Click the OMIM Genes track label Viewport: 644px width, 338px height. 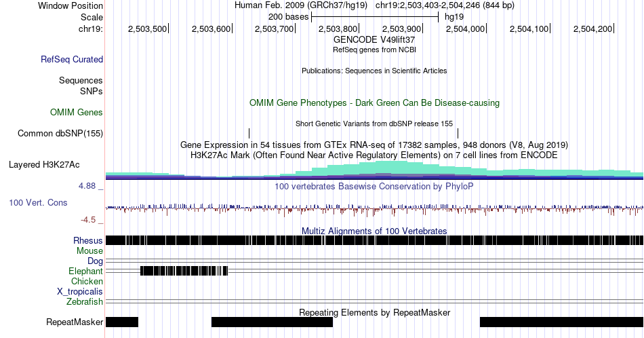click(x=77, y=112)
